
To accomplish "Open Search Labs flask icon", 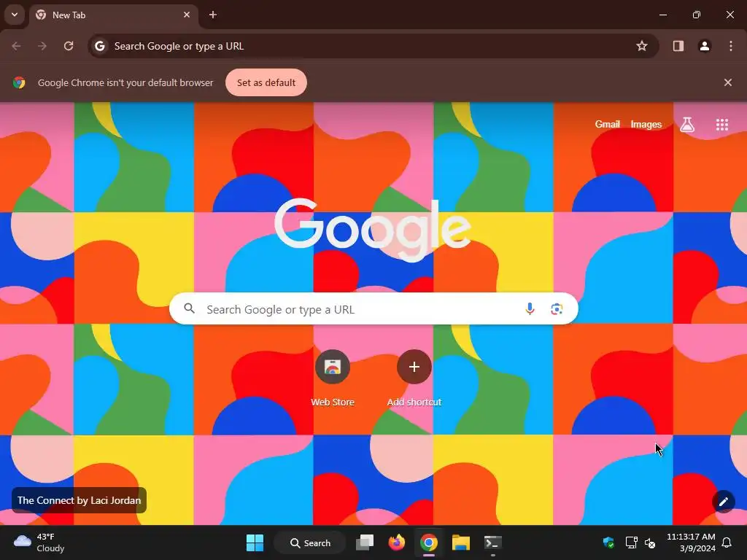I will pos(687,124).
